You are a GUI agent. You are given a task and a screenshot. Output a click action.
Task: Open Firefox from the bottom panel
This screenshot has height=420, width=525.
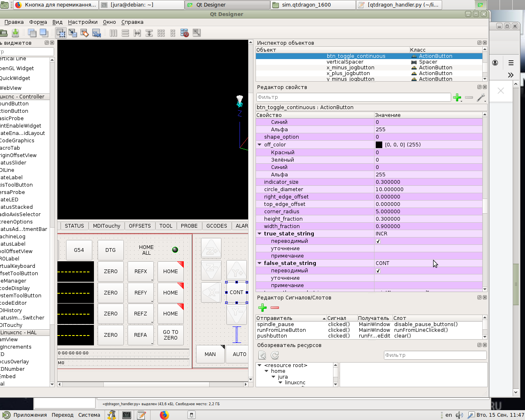click(x=164, y=415)
